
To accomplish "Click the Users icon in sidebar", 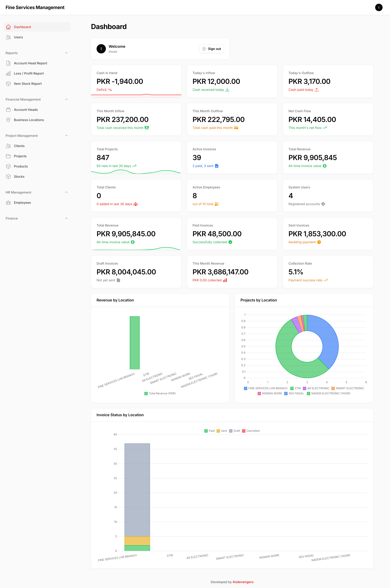I will pyautogui.click(x=8, y=37).
